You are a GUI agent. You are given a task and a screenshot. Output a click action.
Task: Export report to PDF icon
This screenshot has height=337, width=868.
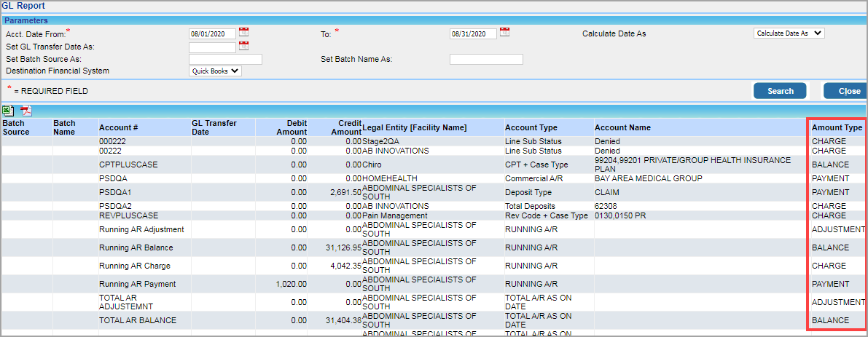(x=26, y=111)
